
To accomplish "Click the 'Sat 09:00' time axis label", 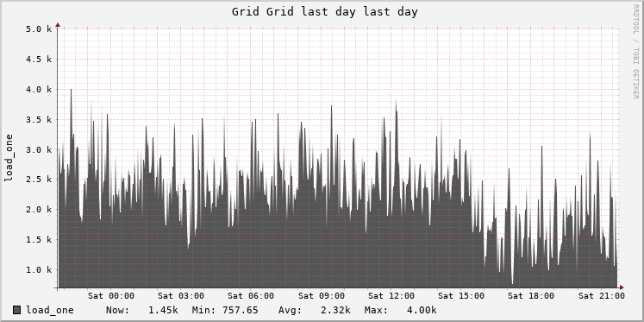I will point(322,296).
